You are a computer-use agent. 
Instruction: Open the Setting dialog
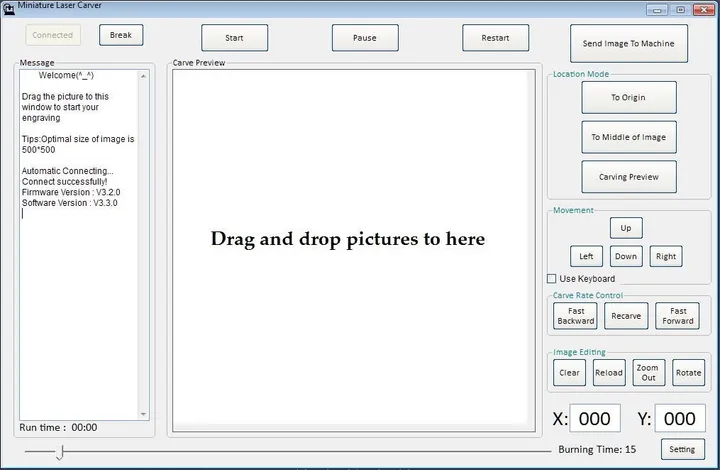point(682,449)
